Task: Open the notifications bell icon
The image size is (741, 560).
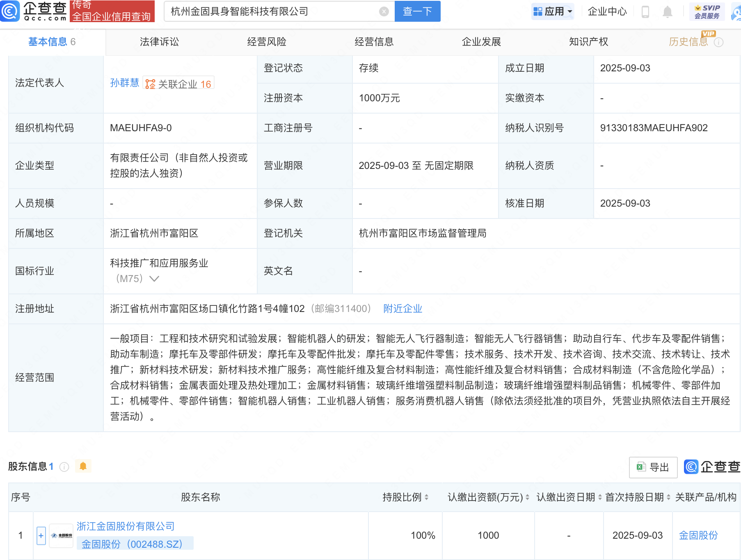Action: (668, 11)
